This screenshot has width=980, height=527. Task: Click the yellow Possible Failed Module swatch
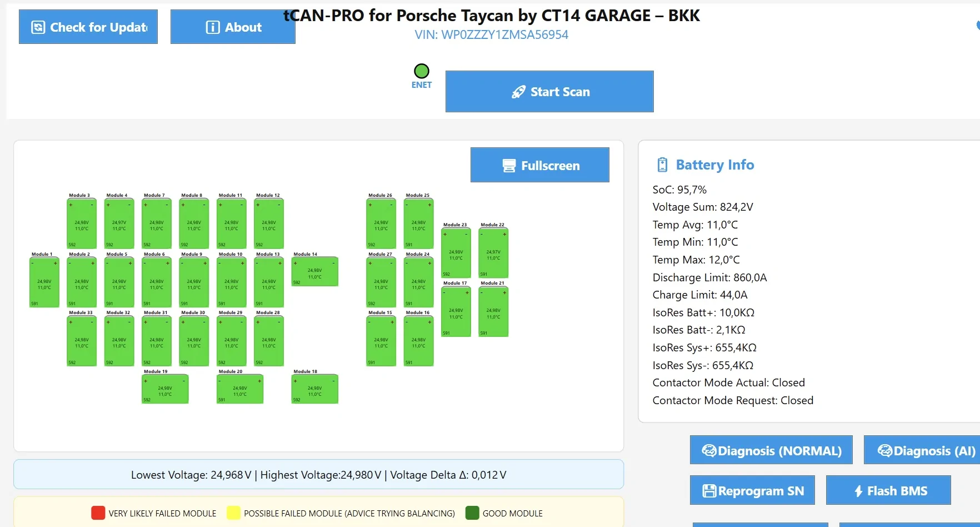[x=233, y=513]
